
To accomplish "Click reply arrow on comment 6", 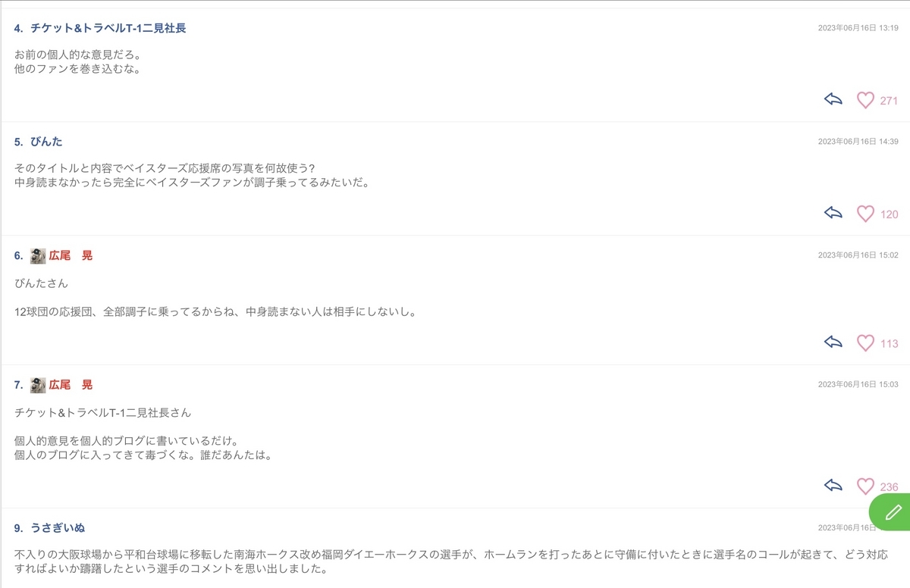I will 833,342.
